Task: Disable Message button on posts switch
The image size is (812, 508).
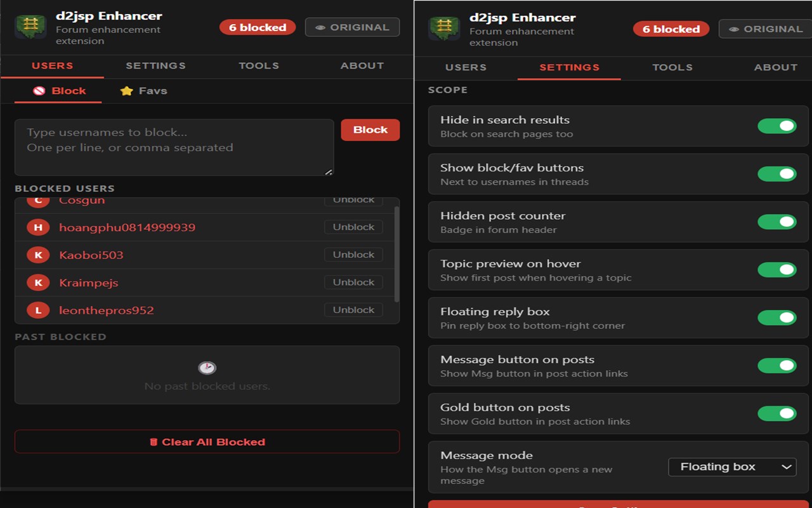Action: (777, 366)
